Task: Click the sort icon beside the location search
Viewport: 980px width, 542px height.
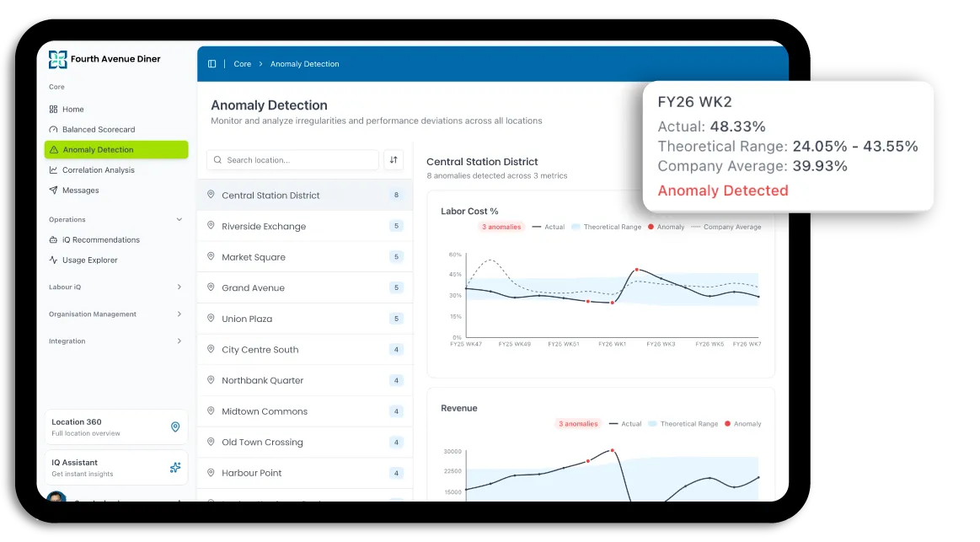Action: (393, 160)
